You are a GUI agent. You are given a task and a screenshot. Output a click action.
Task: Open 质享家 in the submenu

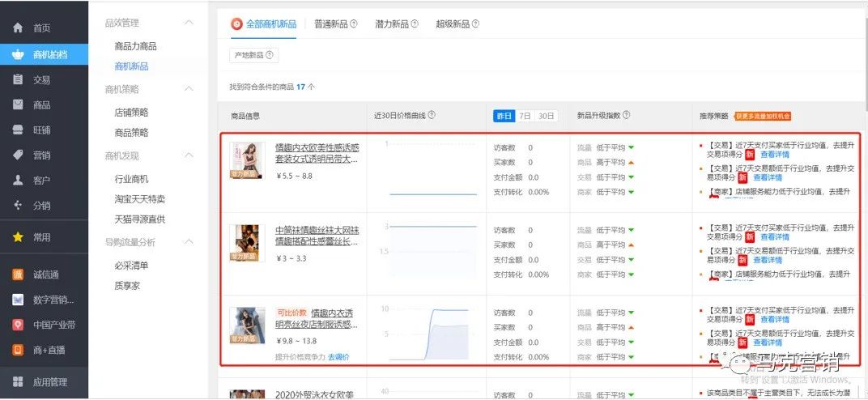(x=127, y=286)
